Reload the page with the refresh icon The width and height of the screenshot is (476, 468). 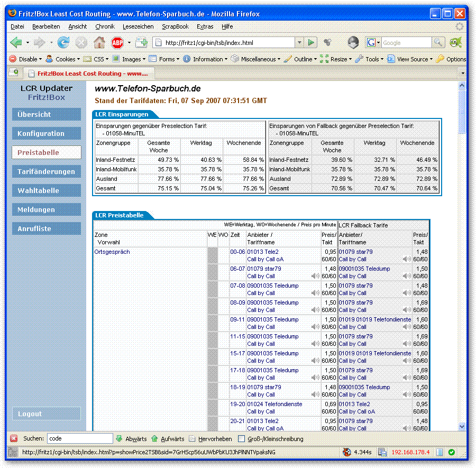pyautogui.click(x=63, y=42)
